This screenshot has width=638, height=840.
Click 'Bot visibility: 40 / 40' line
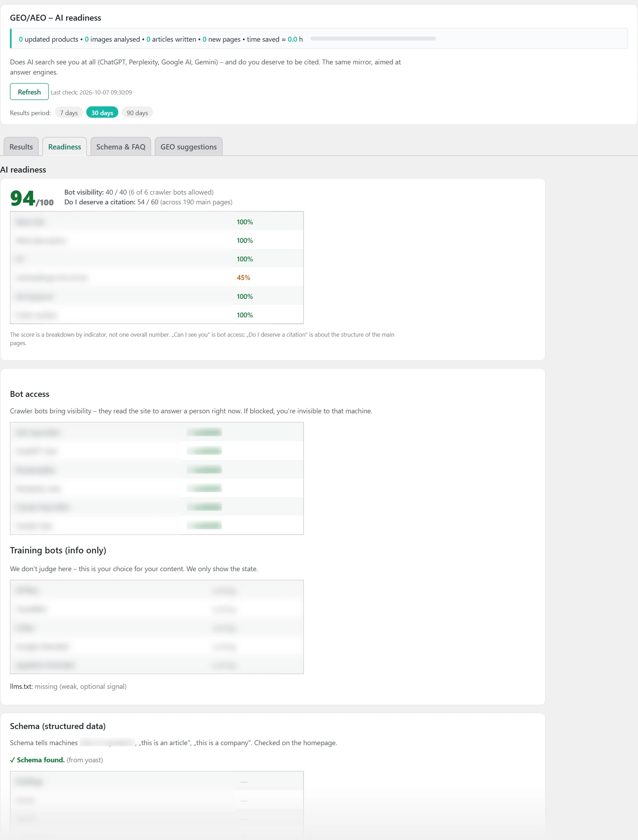point(139,192)
